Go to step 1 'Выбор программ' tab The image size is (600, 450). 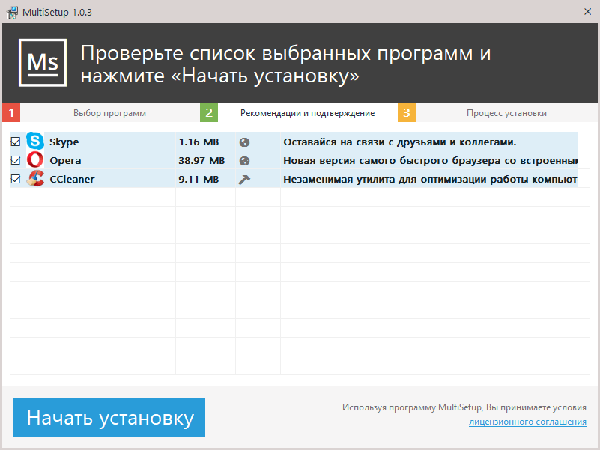click(x=109, y=113)
